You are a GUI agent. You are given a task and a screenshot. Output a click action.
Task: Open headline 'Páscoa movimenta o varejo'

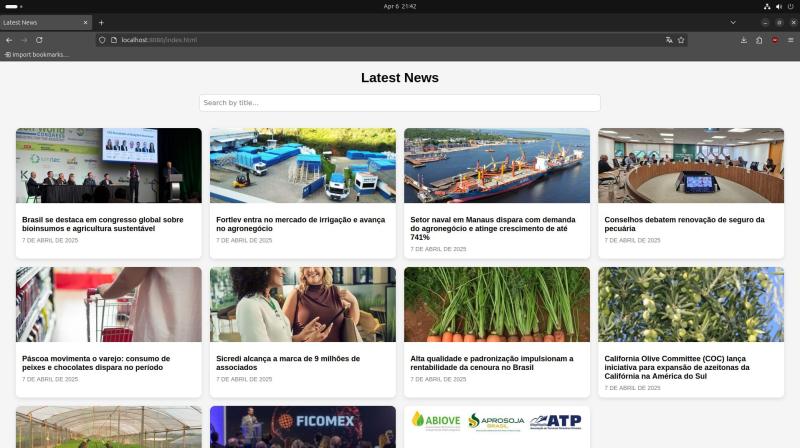(96, 363)
